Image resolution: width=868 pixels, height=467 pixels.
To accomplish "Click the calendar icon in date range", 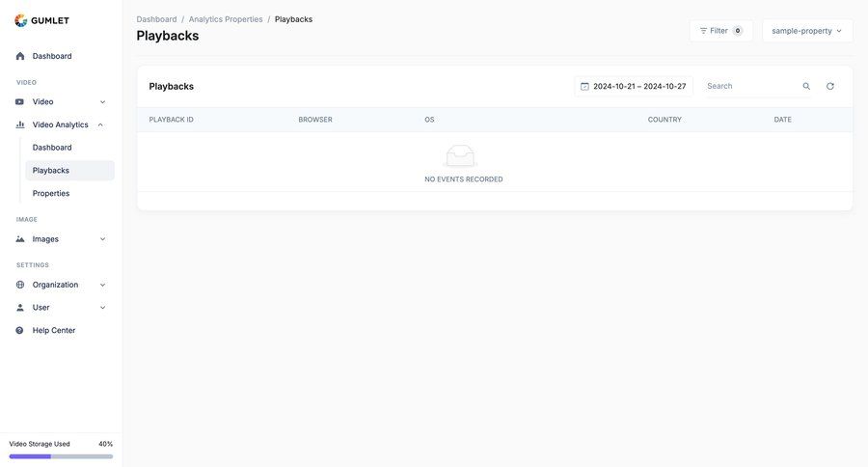I will (584, 87).
